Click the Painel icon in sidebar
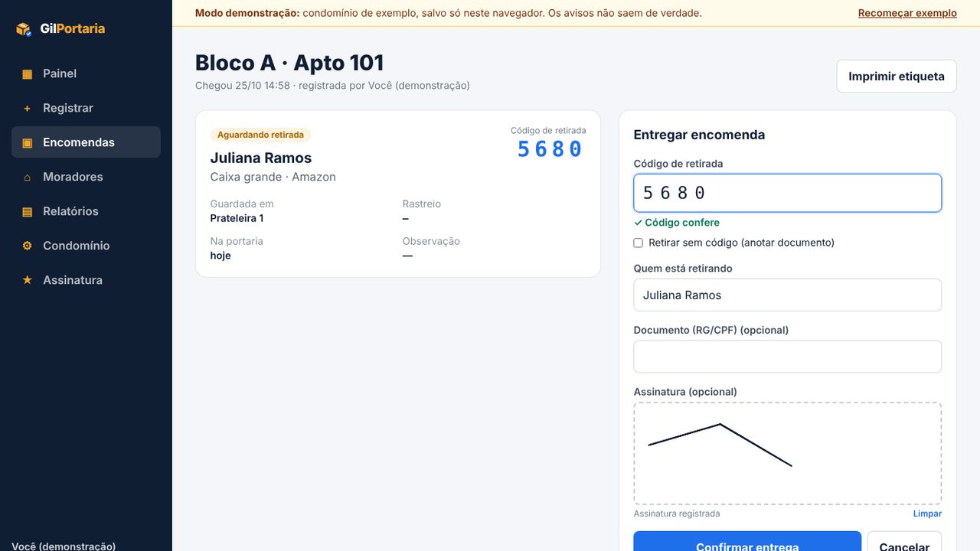This screenshot has width=980, height=551. (x=28, y=74)
